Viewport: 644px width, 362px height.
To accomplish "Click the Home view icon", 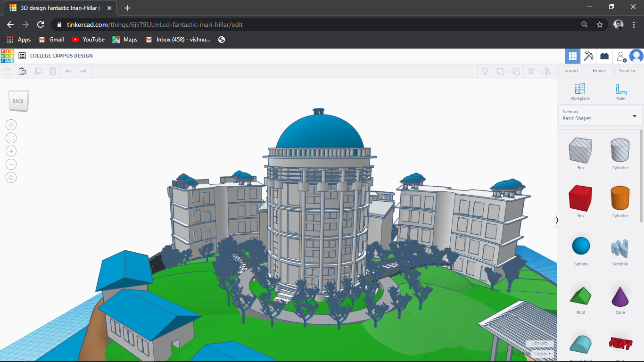I will (11, 125).
